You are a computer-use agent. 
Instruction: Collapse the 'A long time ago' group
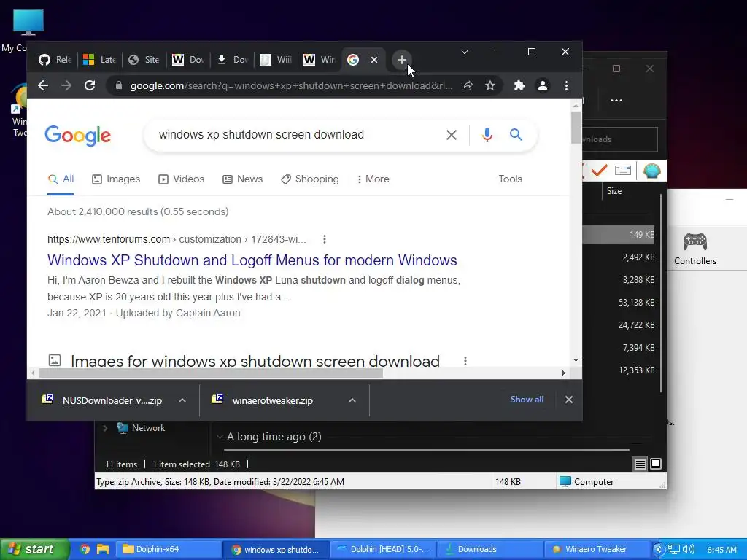(220, 437)
